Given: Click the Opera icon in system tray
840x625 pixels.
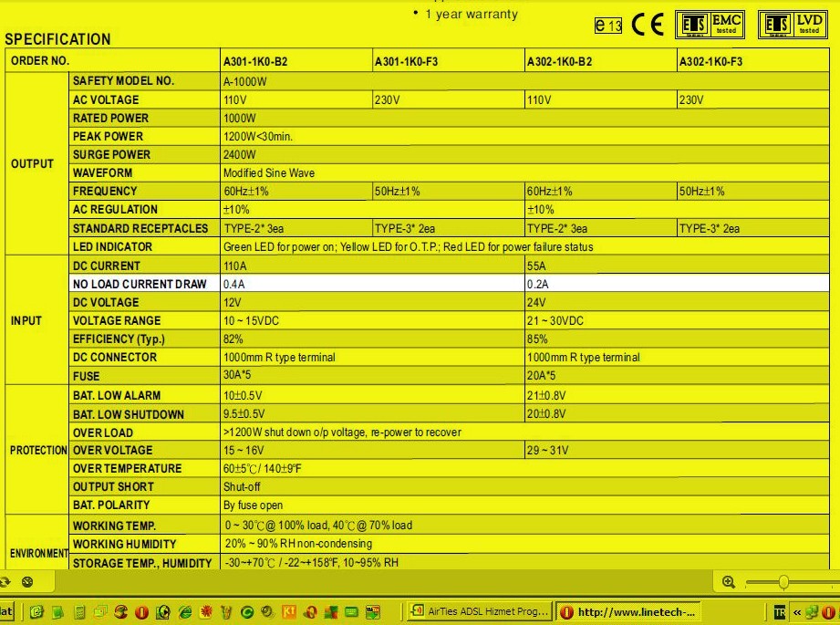Looking at the screenshot, I should [x=828, y=612].
